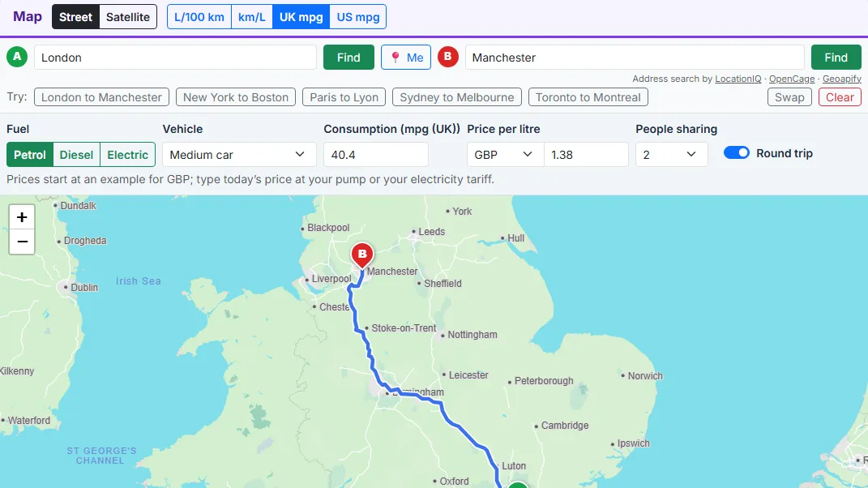Image resolution: width=868 pixels, height=488 pixels.
Task: Open the LocationIQ link
Action: (x=738, y=79)
